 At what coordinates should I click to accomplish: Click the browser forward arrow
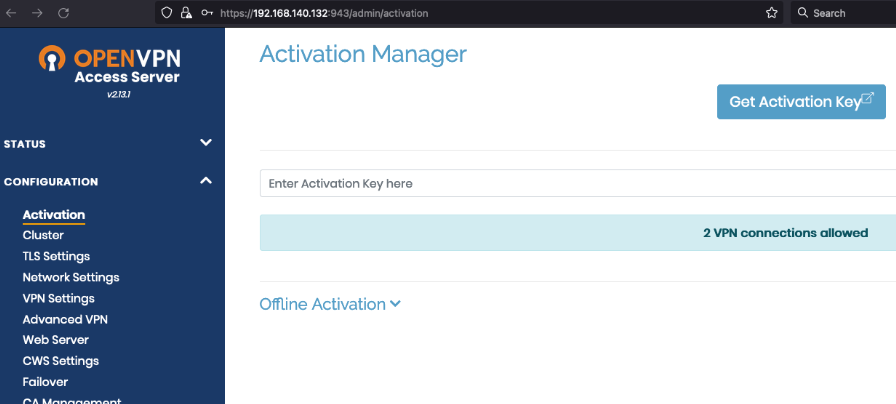(37, 13)
